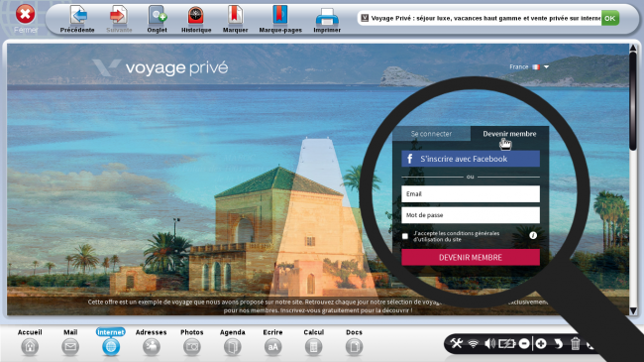
Task: Open the Marque-pages list
Action: tap(280, 19)
